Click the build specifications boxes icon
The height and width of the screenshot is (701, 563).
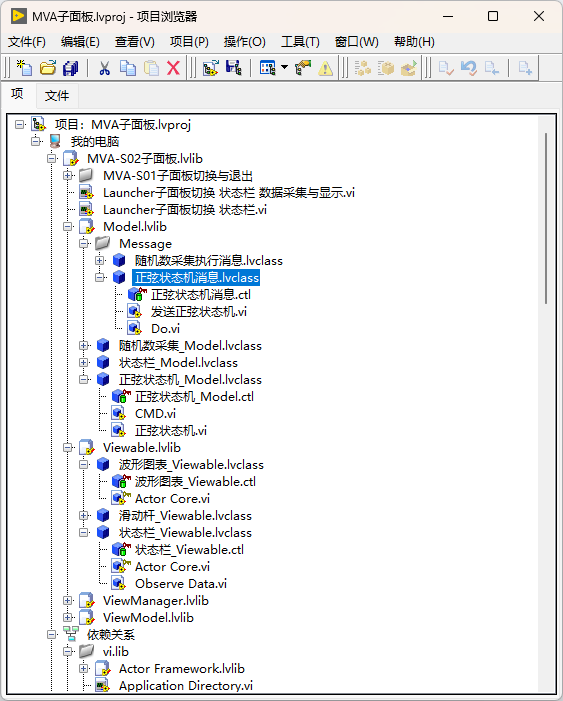[x=363, y=68]
